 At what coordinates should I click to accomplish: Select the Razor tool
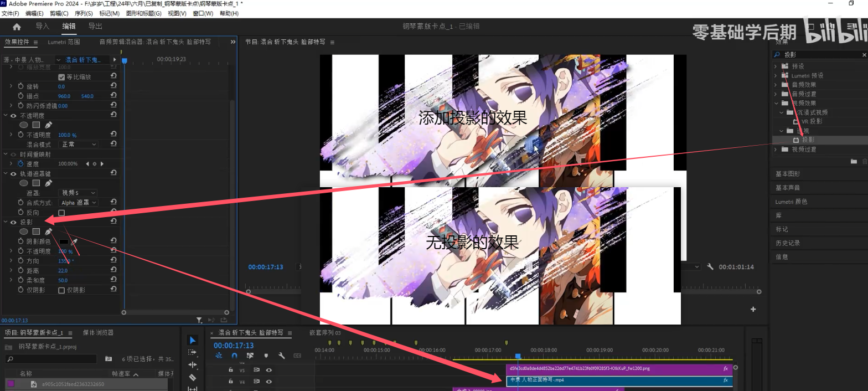192,378
